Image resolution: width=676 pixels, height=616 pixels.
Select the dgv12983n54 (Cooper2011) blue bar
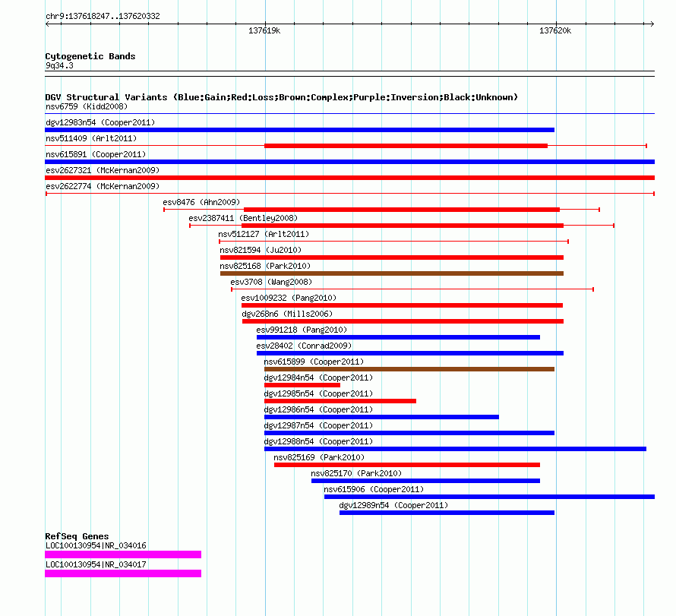pos(299,130)
